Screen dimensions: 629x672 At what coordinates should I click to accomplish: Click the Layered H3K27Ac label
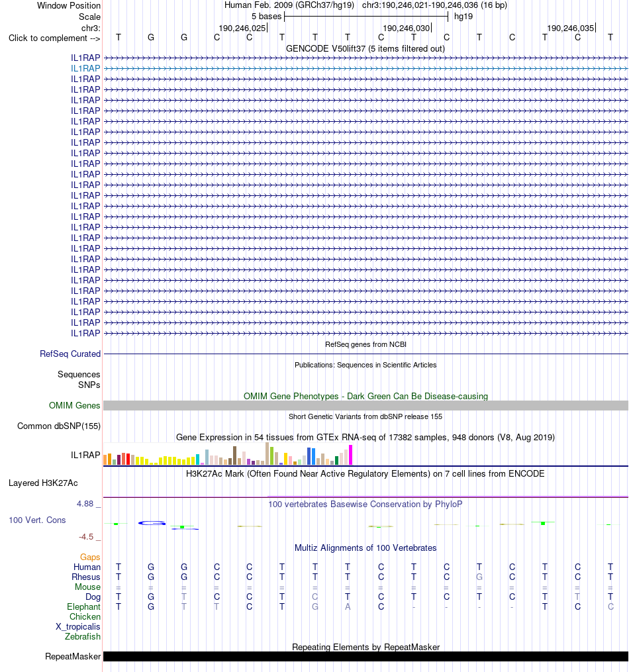click(43, 483)
